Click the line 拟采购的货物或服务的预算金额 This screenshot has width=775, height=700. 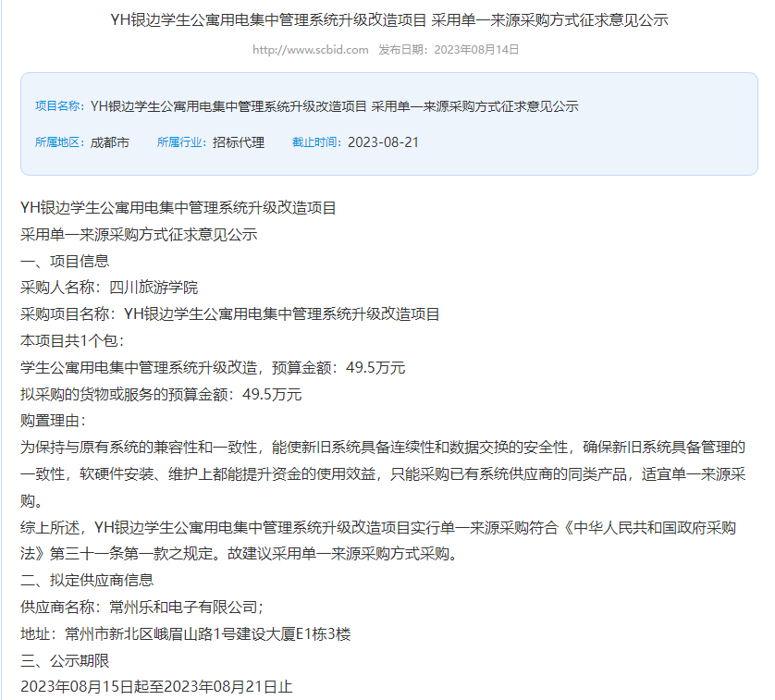click(x=161, y=394)
